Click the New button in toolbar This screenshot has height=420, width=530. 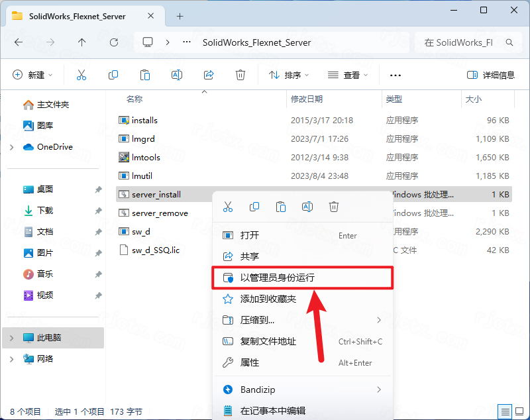(32, 75)
